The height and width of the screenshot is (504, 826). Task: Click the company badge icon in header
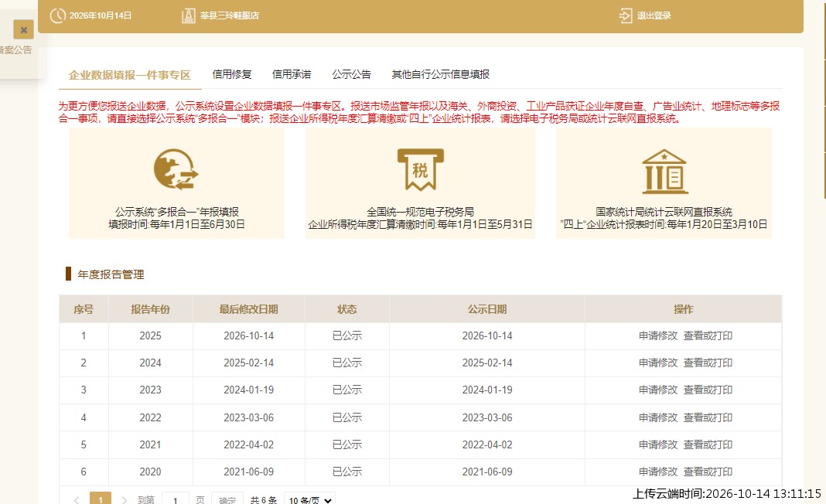pos(189,15)
